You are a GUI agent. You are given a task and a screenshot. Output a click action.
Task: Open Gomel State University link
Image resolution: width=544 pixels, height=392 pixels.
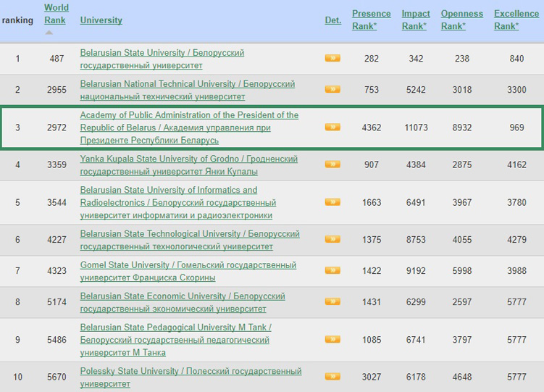coord(188,271)
